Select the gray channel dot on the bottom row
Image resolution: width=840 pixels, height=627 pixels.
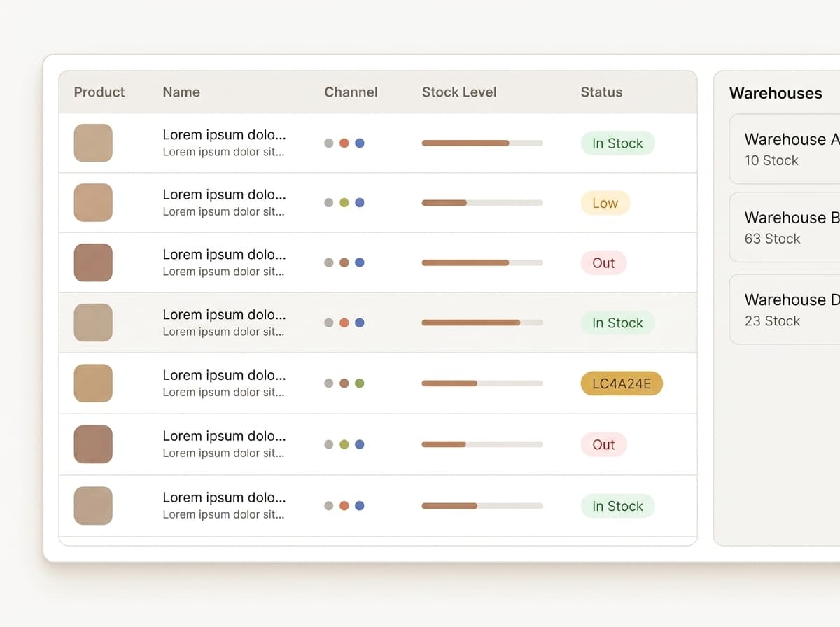pos(329,505)
